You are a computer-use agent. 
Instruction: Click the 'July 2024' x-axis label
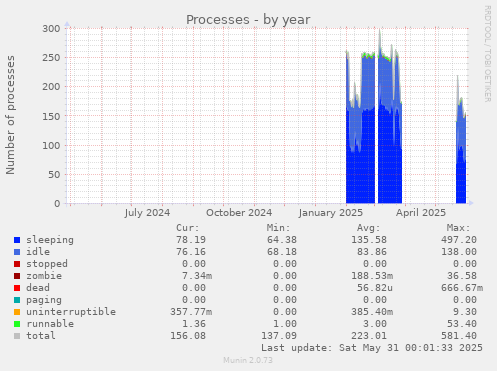147,213
